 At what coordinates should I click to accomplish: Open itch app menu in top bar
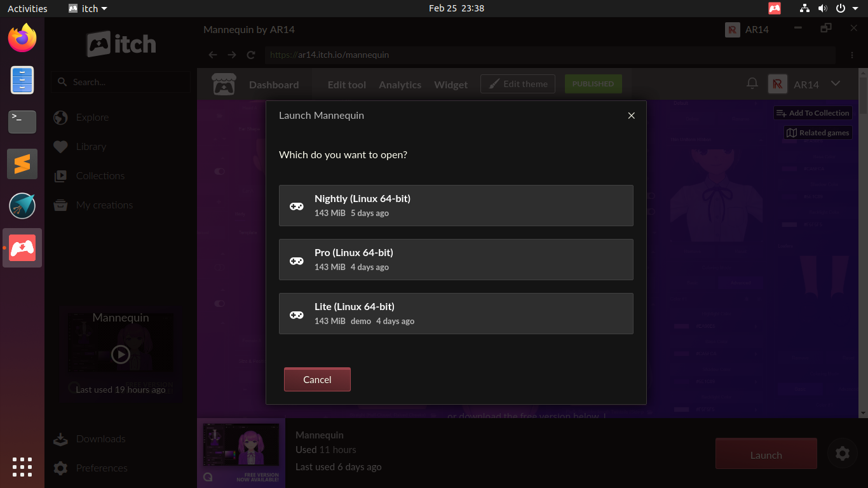[88, 8]
